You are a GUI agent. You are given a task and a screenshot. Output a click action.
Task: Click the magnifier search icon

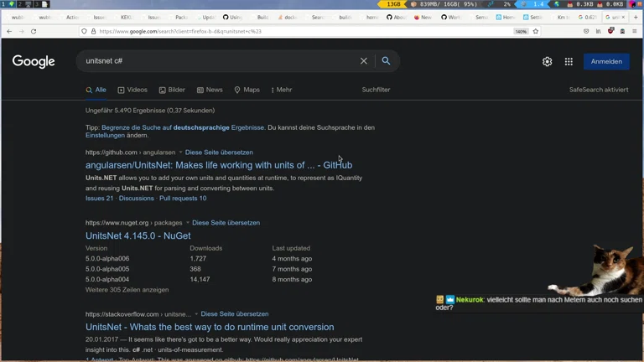(386, 61)
